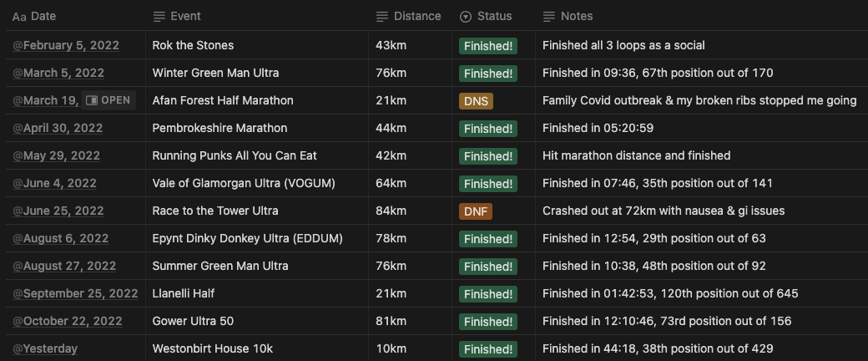
Task: Open the @February 5, 2022 date link
Action: 66,45
